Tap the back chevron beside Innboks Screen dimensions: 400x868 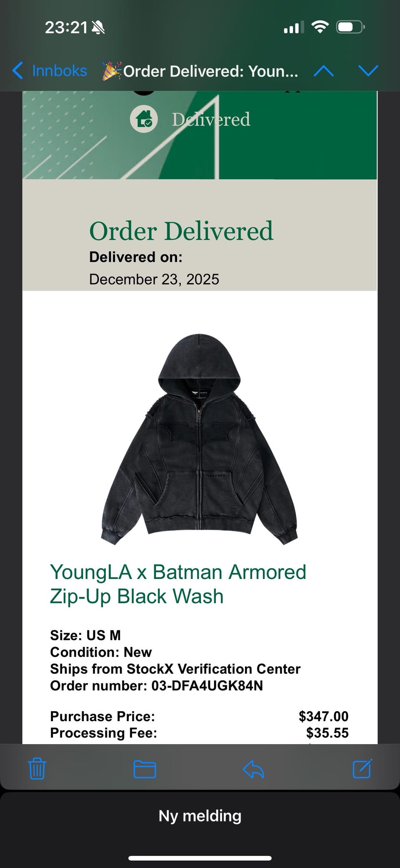click(x=17, y=71)
